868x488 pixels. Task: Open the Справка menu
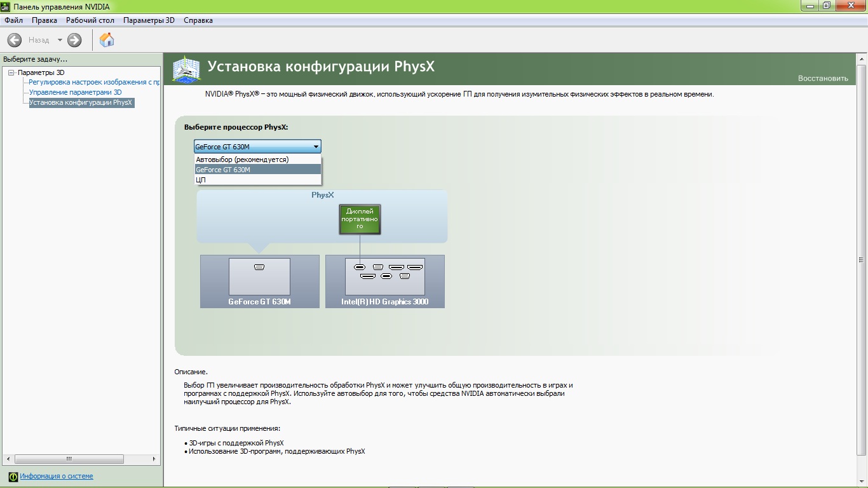[x=198, y=20]
